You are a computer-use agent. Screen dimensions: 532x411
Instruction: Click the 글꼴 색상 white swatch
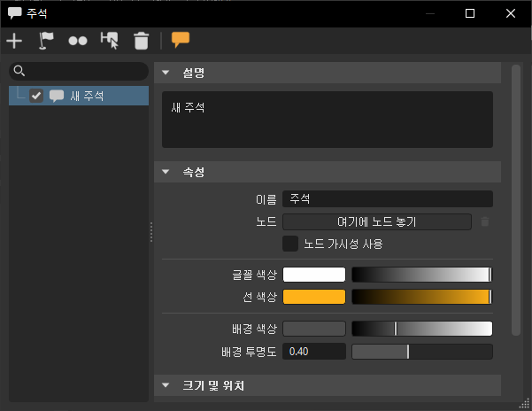pyautogui.click(x=314, y=275)
